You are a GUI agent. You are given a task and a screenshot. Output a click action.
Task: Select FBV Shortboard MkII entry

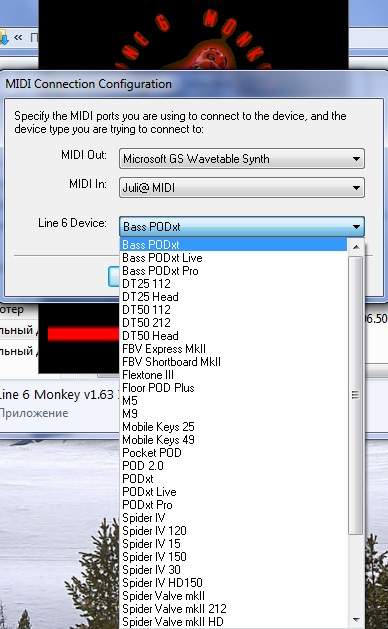(x=234, y=362)
